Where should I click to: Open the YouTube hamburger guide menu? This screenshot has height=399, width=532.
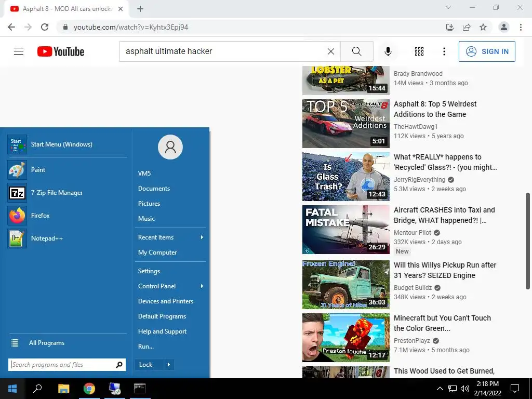tap(19, 51)
